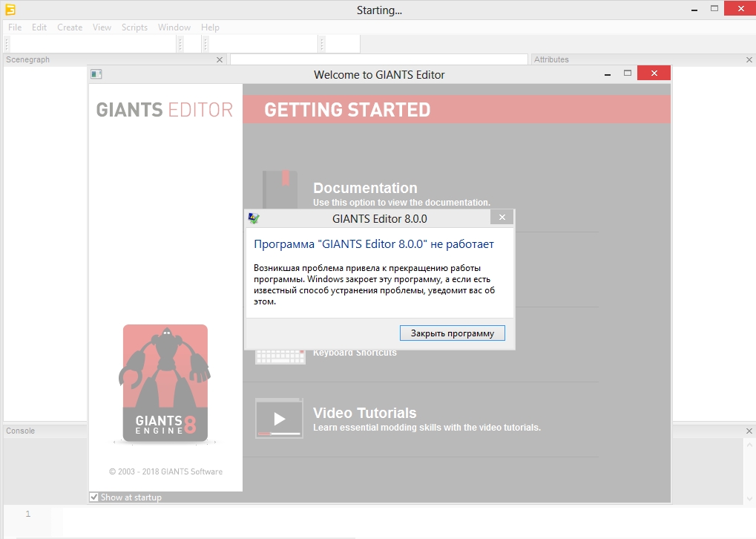
Task: Click the Documentation book icon
Action: click(279, 188)
